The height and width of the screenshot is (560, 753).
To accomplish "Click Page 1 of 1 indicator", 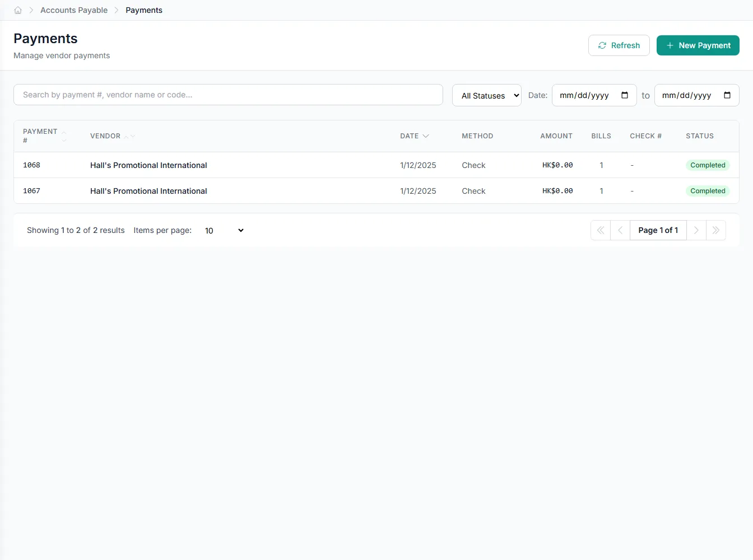I will pos(658,230).
